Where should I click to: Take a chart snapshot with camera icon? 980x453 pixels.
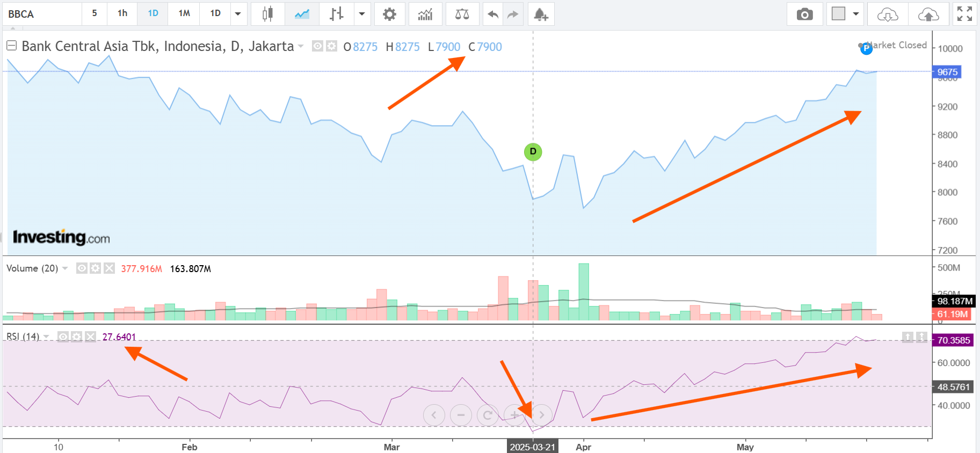point(804,14)
